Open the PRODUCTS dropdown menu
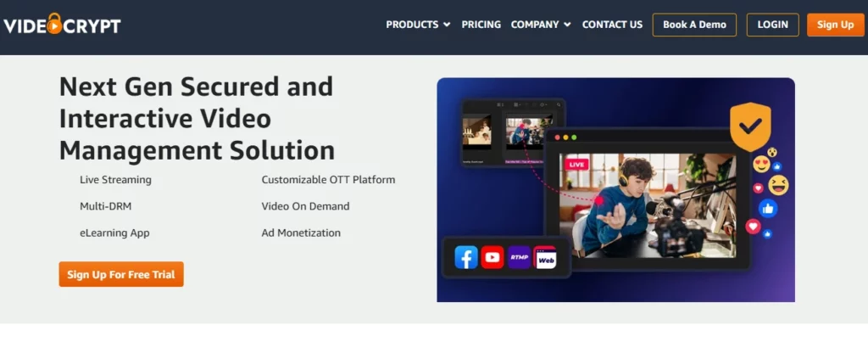 pyautogui.click(x=418, y=25)
